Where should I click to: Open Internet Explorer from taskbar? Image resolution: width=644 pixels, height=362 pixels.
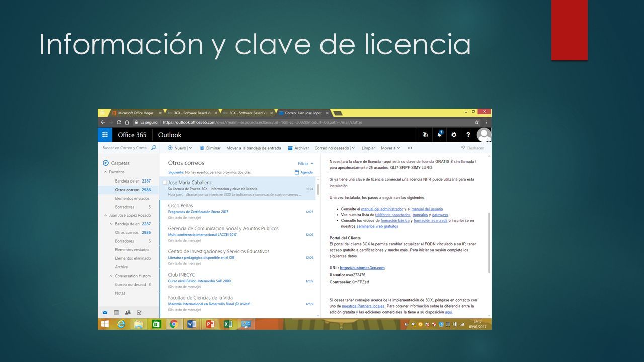point(121,324)
